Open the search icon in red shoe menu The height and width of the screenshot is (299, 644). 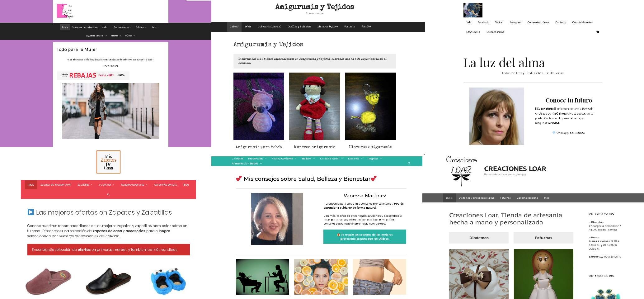click(108, 194)
